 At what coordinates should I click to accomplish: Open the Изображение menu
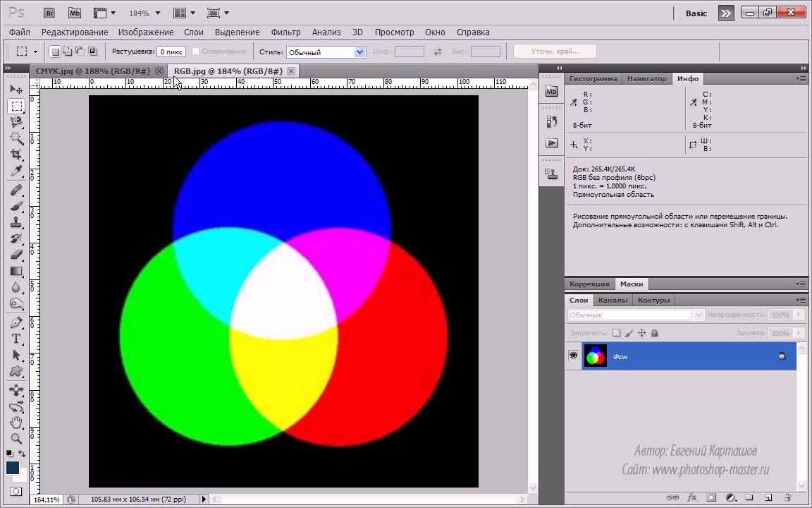coord(146,32)
